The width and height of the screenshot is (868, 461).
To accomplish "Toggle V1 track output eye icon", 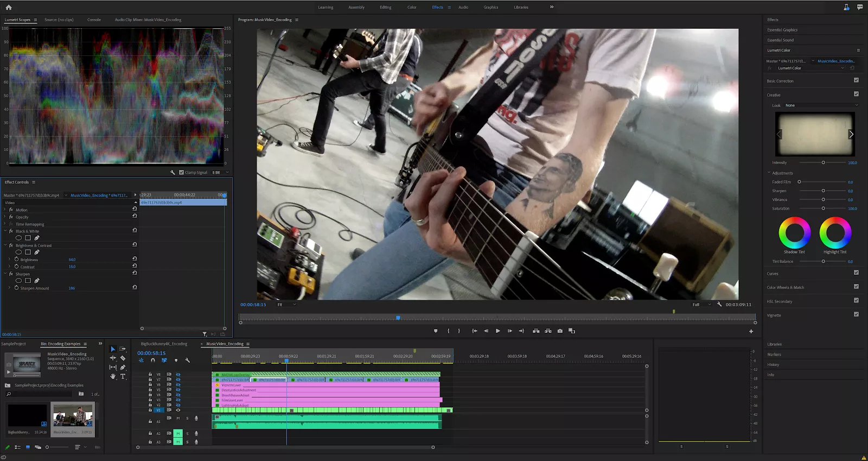I will click(178, 410).
